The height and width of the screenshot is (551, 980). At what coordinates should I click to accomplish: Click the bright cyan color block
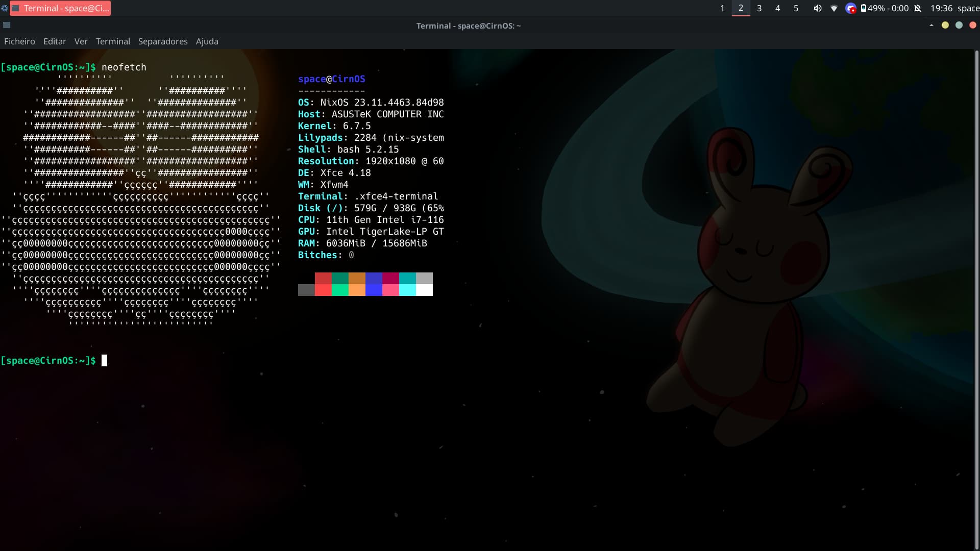[407, 290]
